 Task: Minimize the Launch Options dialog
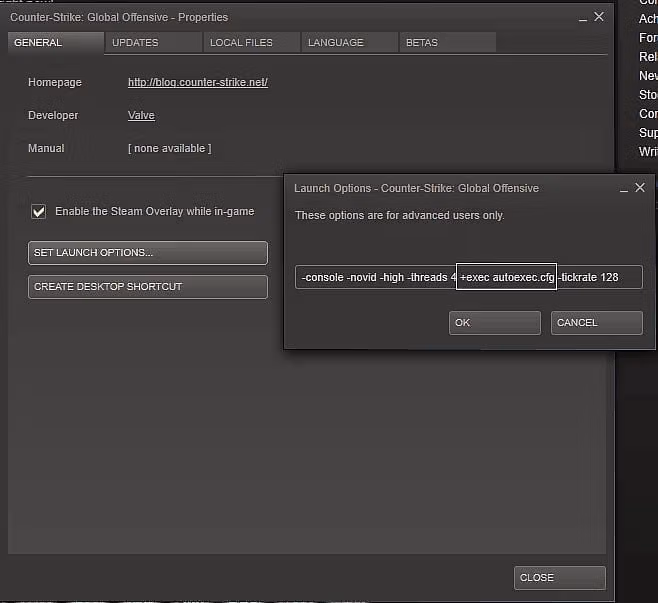pos(624,189)
